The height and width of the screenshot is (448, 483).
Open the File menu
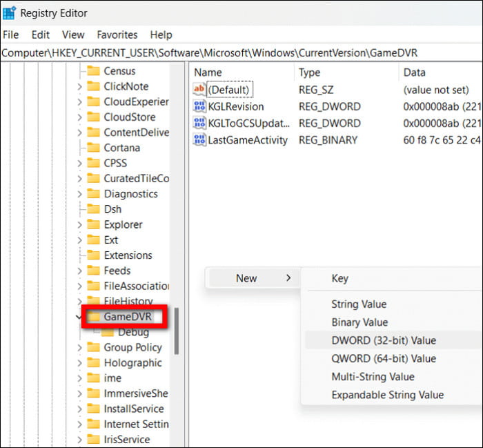[11, 35]
